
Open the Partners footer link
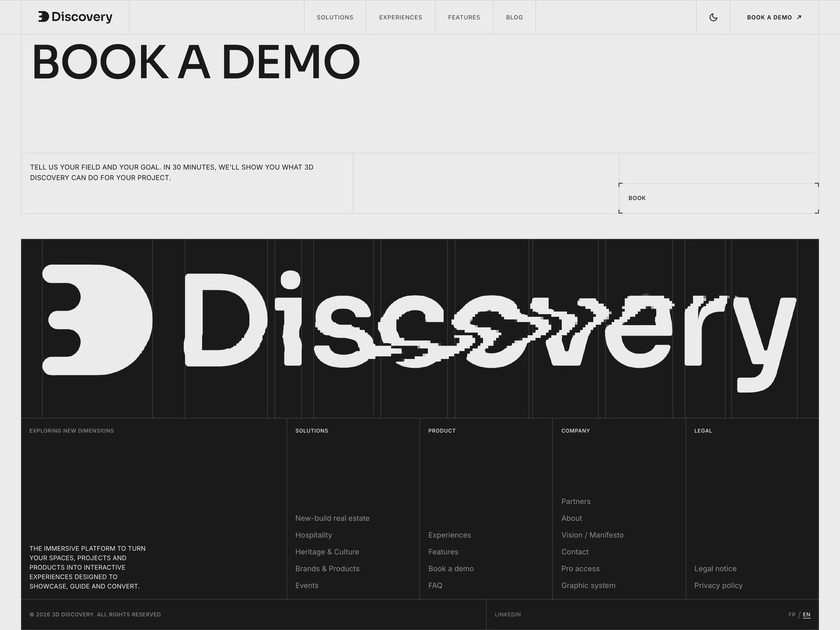pyautogui.click(x=576, y=501)
